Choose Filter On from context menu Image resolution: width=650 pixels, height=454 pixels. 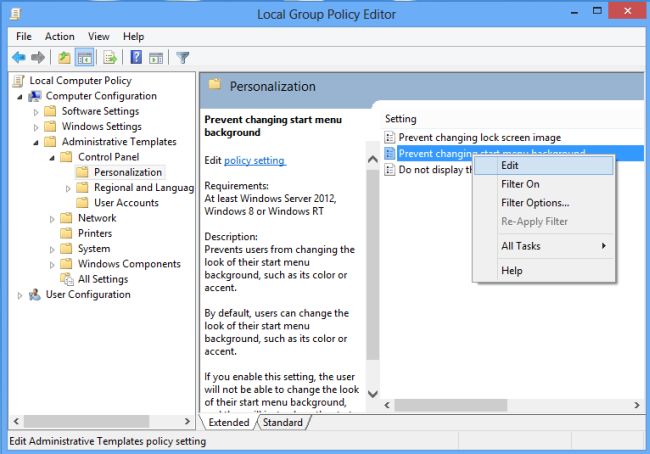pyautogui.click(x=543, y=184)
